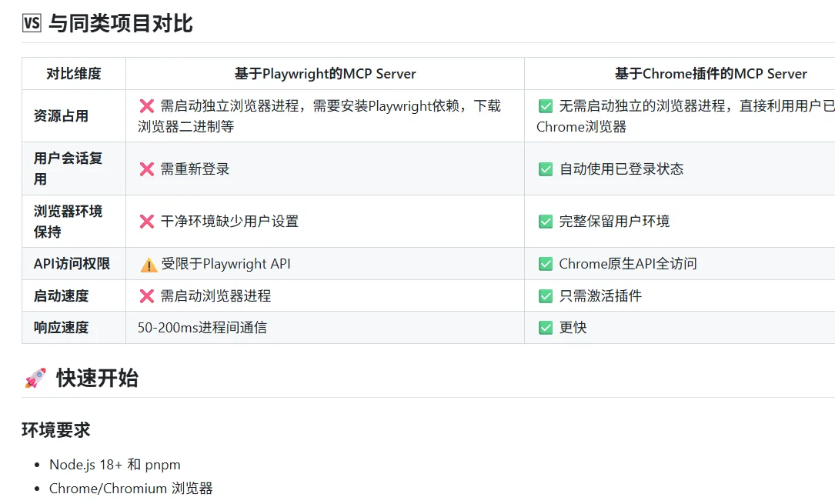
Task: Click the rocket icon next to 快速开始
Action: (x=34, y=378)
